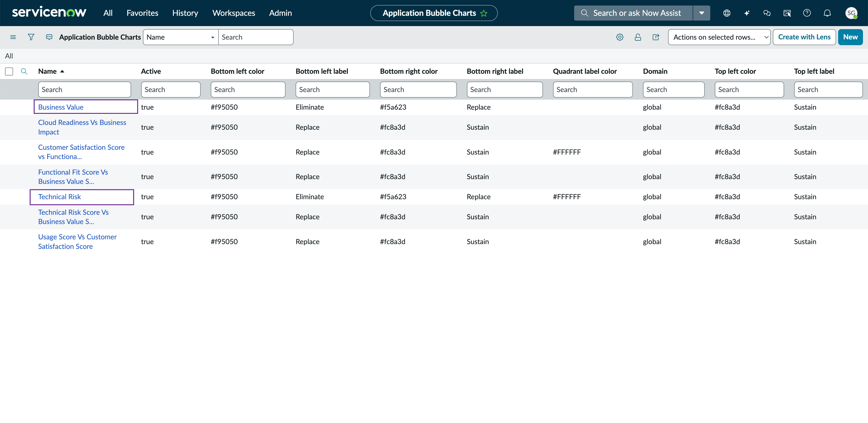Sort by Bottom right color column header
Image resolution: width=868 pixels, height=423 pixels.
click(409, 71)
